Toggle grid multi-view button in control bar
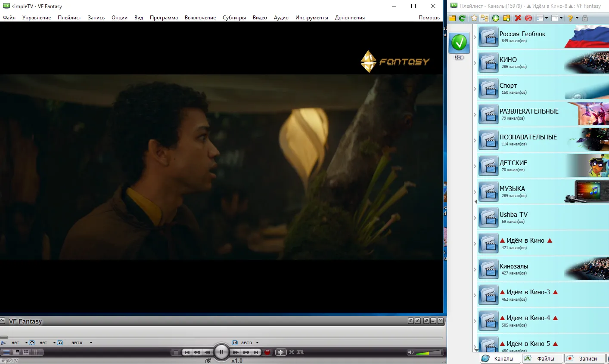Screen dimensions: 609x364 tap(26, 352)
